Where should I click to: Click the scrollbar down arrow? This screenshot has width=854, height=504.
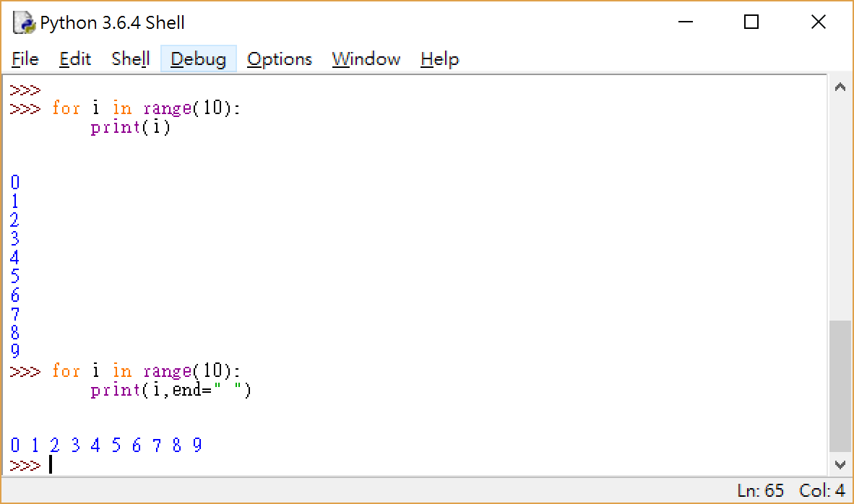click(x=840, y=465)
